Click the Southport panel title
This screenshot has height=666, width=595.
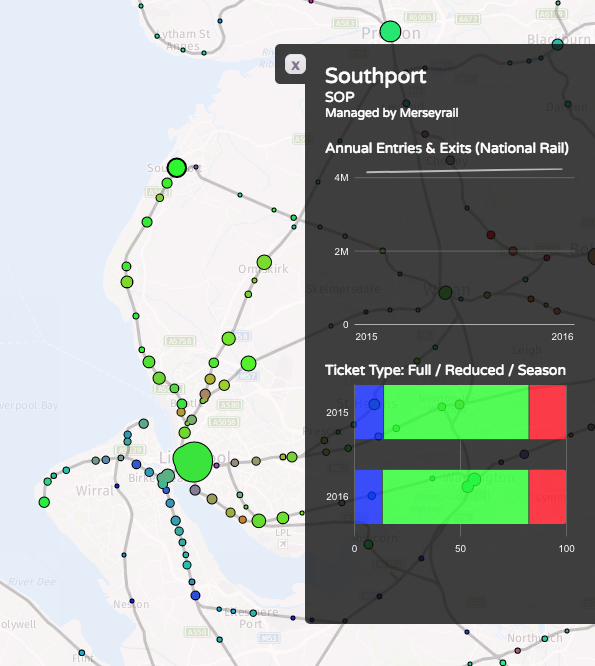pos(375,77)
